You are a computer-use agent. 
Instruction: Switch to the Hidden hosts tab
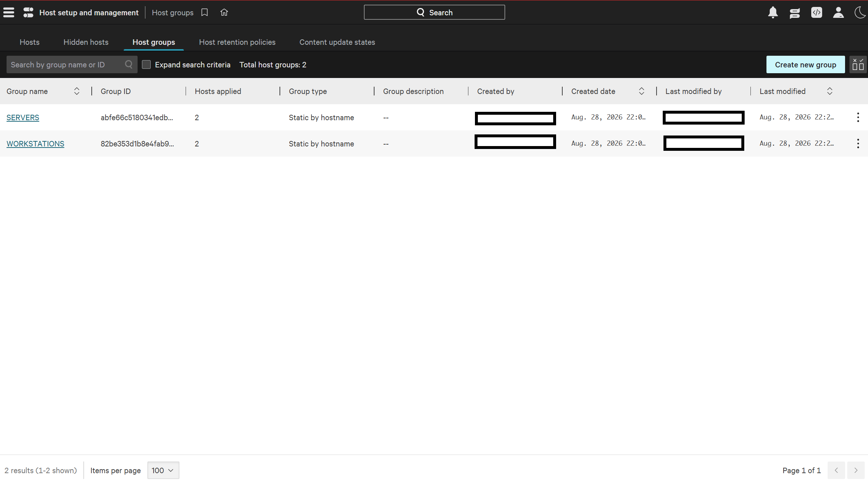[86, 42]
